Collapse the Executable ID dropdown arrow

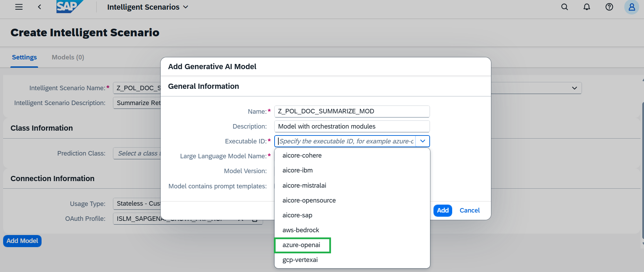click(422, 141)
